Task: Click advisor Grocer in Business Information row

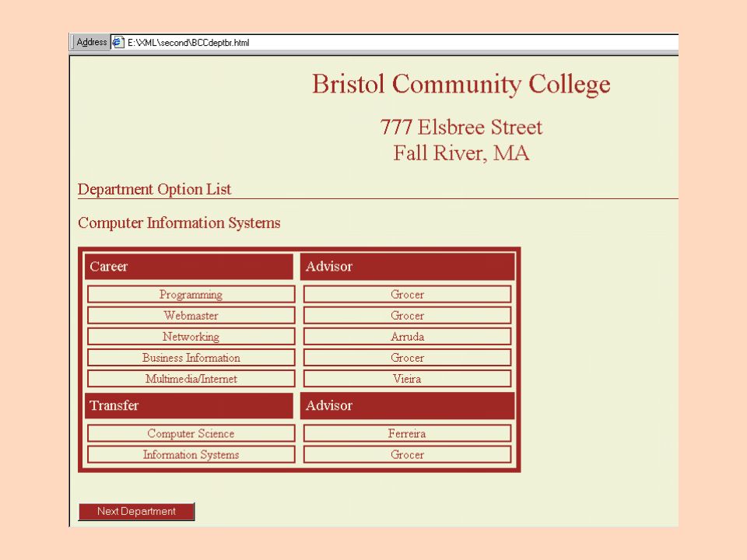Action: [x=407, y=358]
